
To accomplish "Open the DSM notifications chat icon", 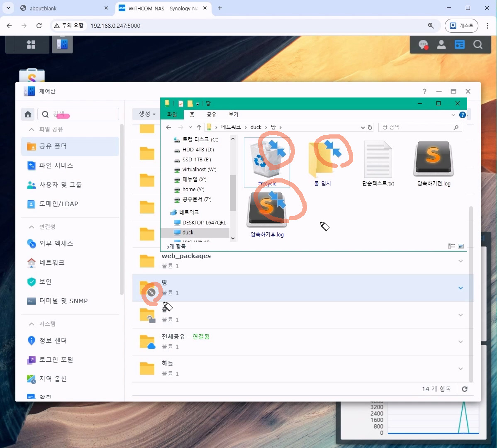I will [423, 45].
